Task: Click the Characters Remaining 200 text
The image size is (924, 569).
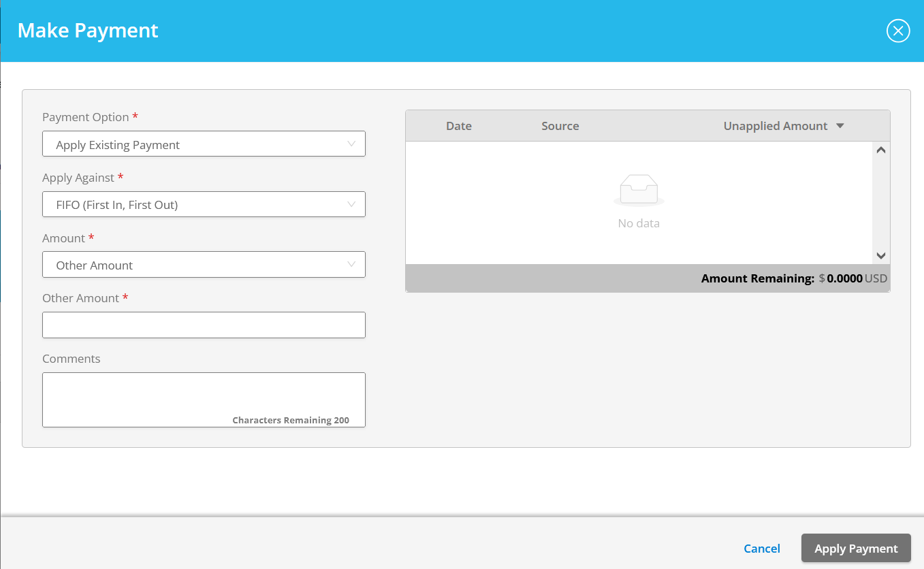Action: pos(291,420)
